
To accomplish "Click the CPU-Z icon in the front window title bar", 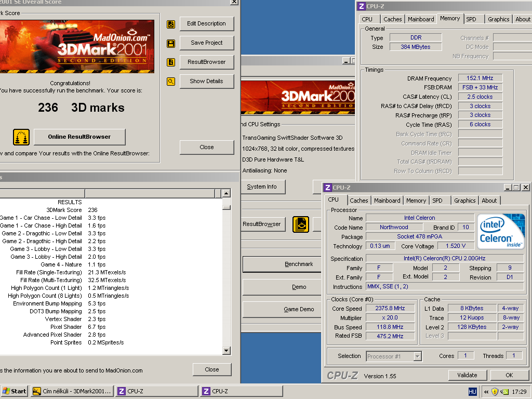I will (x=327, y=187).
